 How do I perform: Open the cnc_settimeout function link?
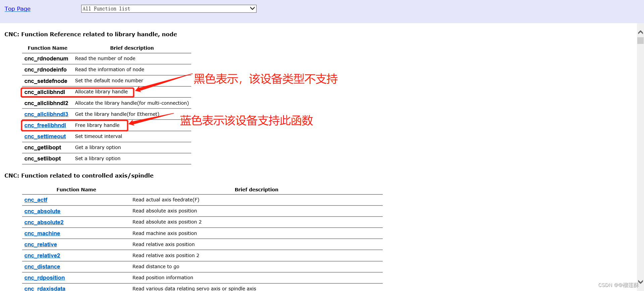45,136
